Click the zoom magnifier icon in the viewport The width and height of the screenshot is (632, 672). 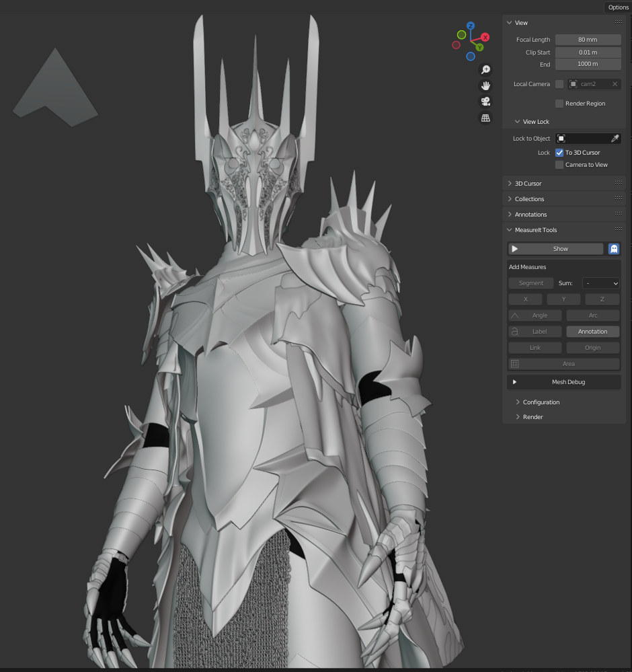click(x=485, y=69)
